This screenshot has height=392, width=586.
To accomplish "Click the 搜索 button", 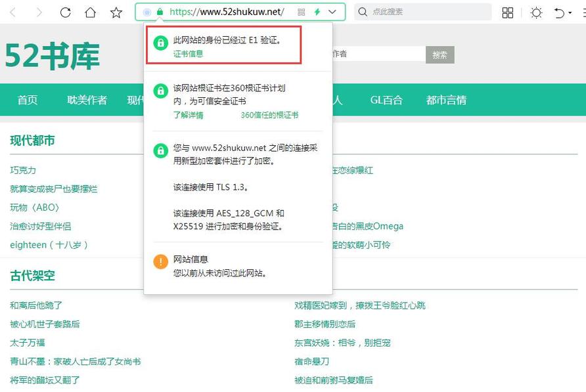I will click(440, 55).
